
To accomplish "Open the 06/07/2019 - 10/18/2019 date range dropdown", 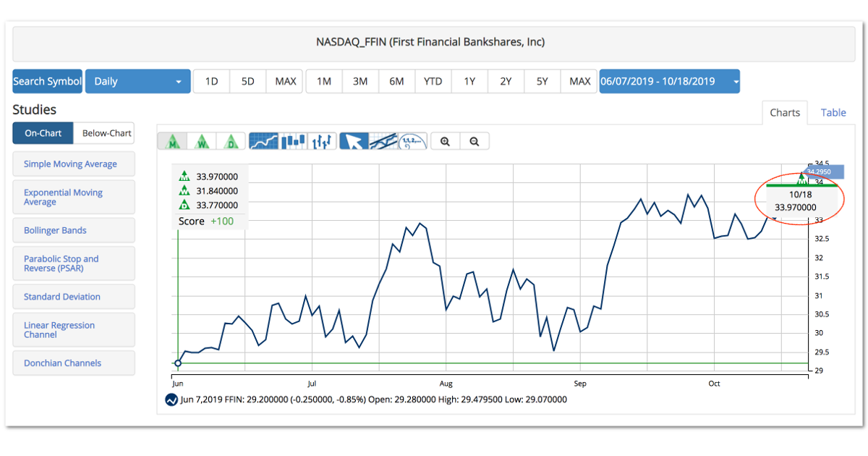I will coord(669,81).
